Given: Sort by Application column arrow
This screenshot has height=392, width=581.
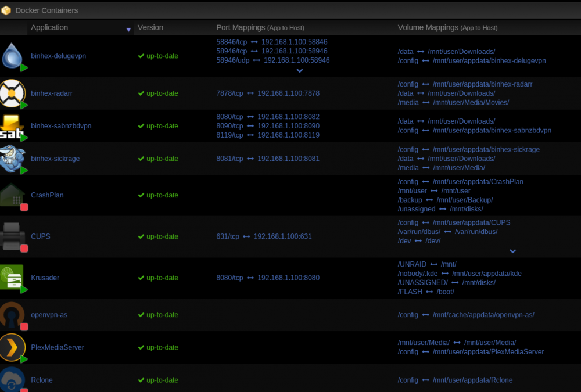Looking at the screenshot, I should 128,30.
